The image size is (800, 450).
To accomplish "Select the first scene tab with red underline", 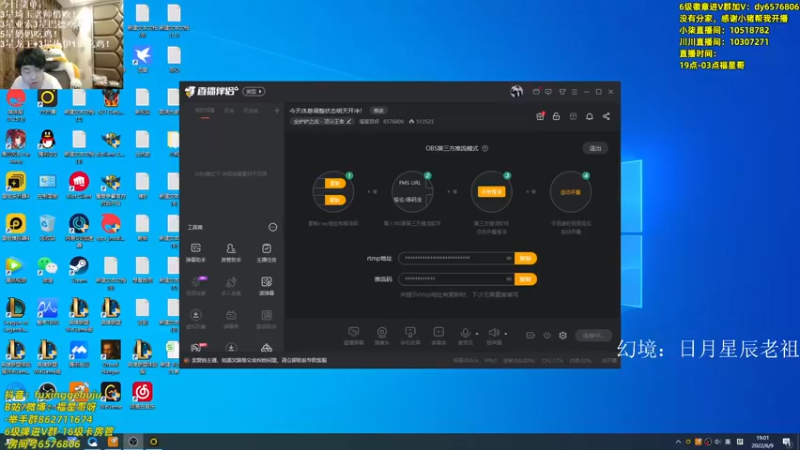I will coord(205,111).
